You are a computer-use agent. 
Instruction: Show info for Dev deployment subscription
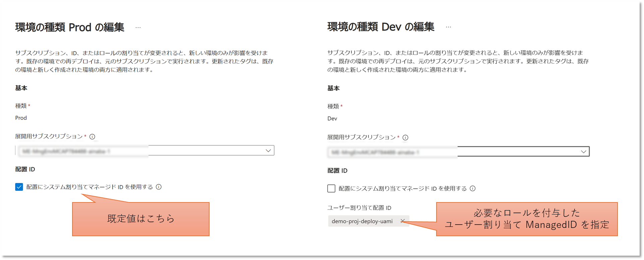[x=405, y=138]
